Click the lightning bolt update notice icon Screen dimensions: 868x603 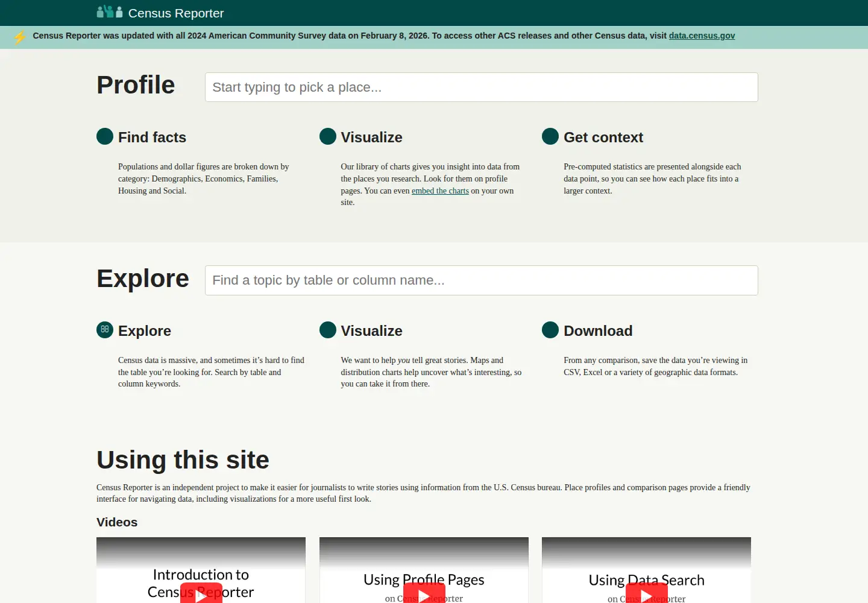[20, 37]
